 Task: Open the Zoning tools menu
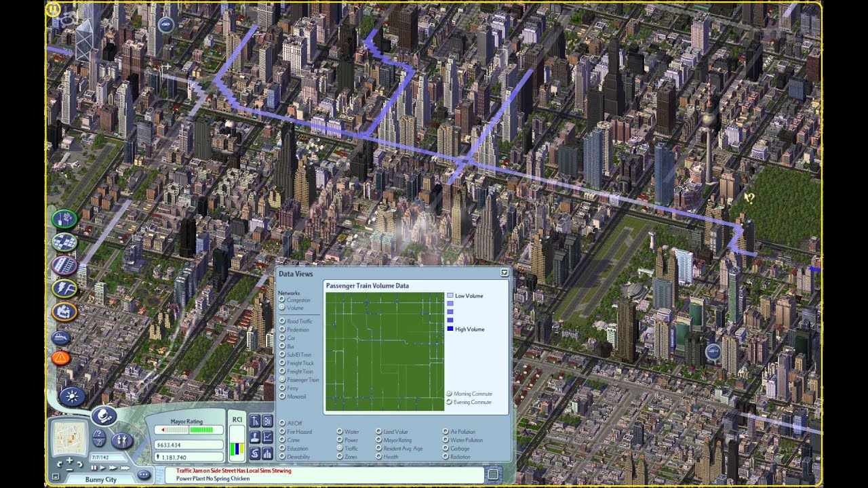[64, 242]
